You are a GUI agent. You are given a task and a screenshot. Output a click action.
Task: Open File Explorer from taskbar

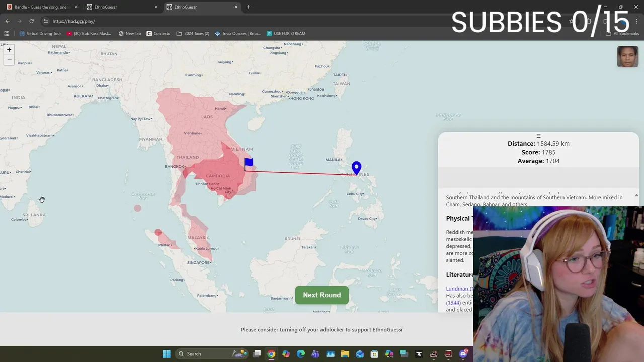345,354
